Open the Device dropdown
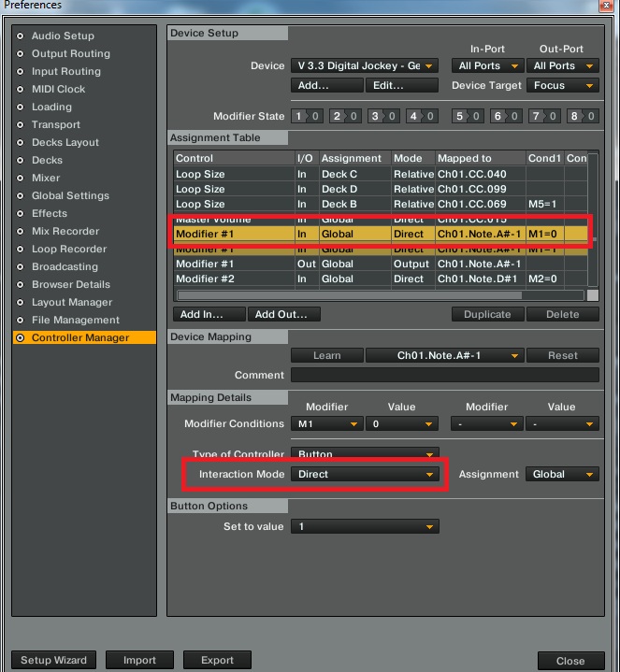 (x=365, y=66)
